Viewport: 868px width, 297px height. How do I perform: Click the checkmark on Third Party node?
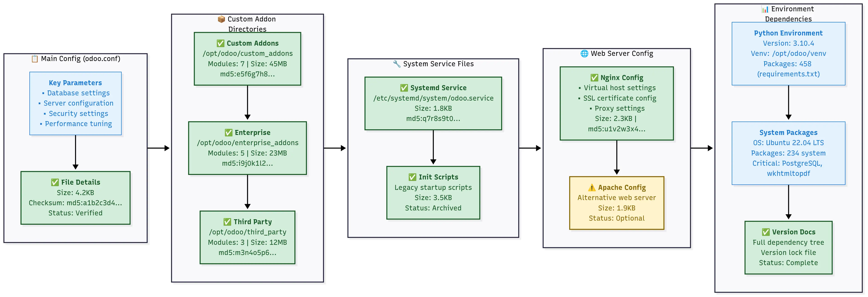pos(227,222)
